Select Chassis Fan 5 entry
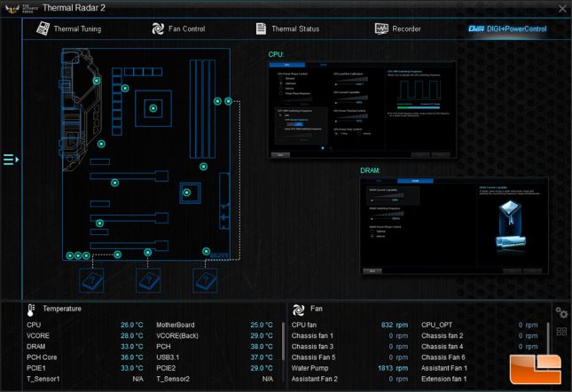 349,357
